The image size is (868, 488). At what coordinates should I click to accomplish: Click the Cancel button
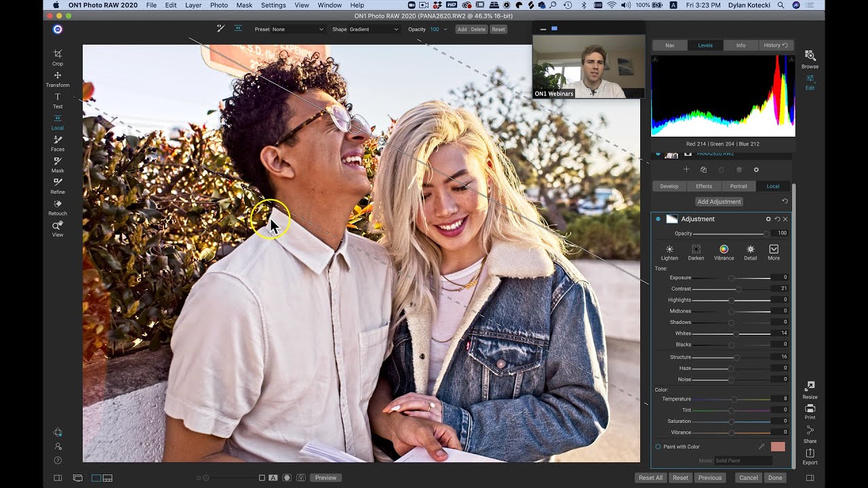(x=749, y=478)
